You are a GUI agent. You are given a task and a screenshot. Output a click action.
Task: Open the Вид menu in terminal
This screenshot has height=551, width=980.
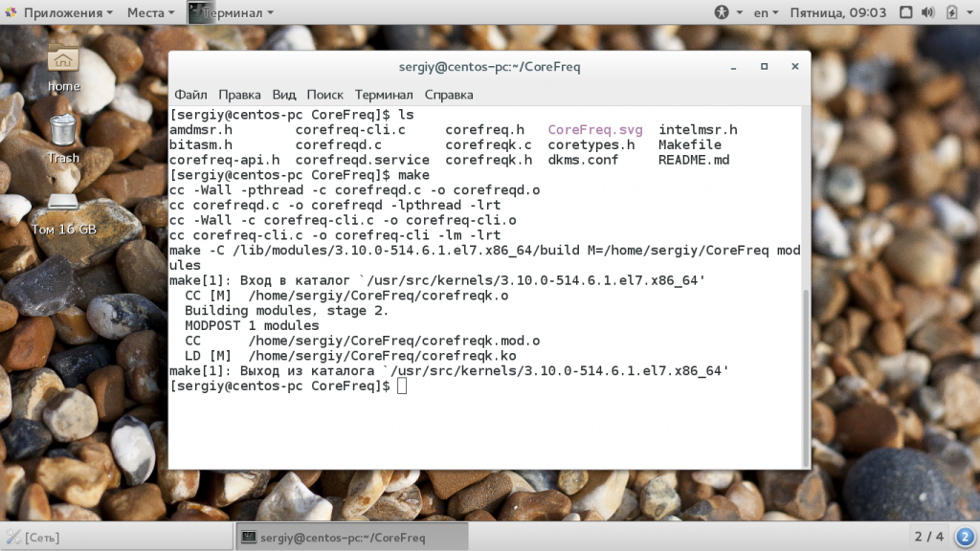pos(284,95)
